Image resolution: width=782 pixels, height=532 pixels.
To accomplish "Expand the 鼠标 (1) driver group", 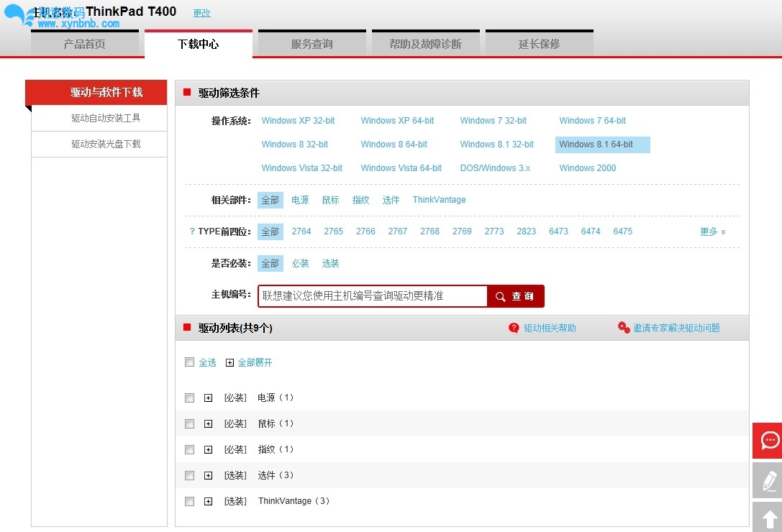I will [209, 424].
